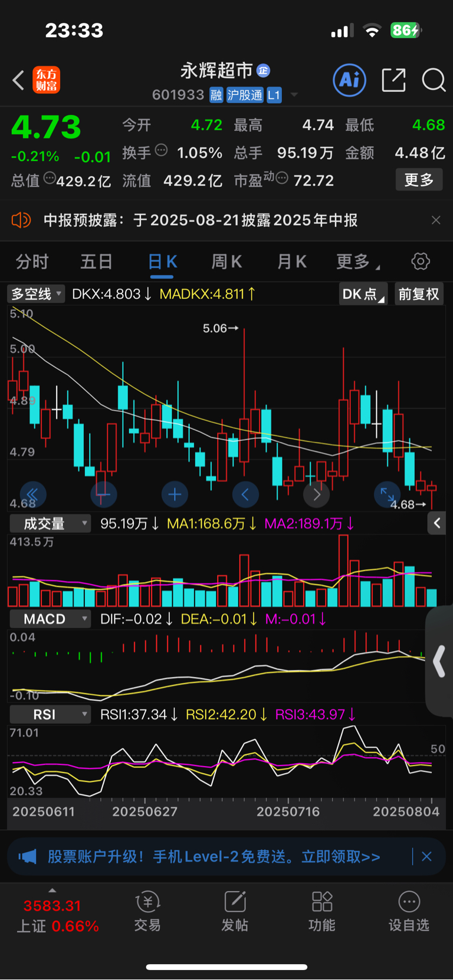Tap the 更多 quote details button
Viewport: 453px width, 980px height.
(x=419, y=180)
